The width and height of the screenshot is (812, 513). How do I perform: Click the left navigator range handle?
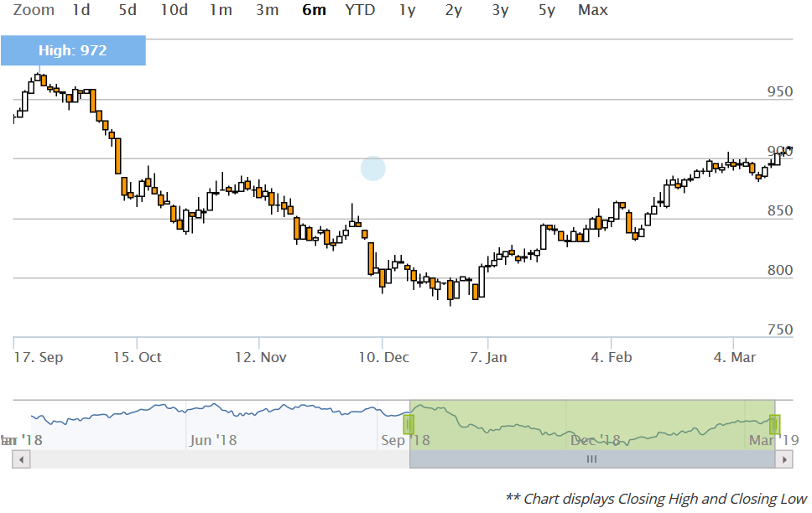point(409,424)
